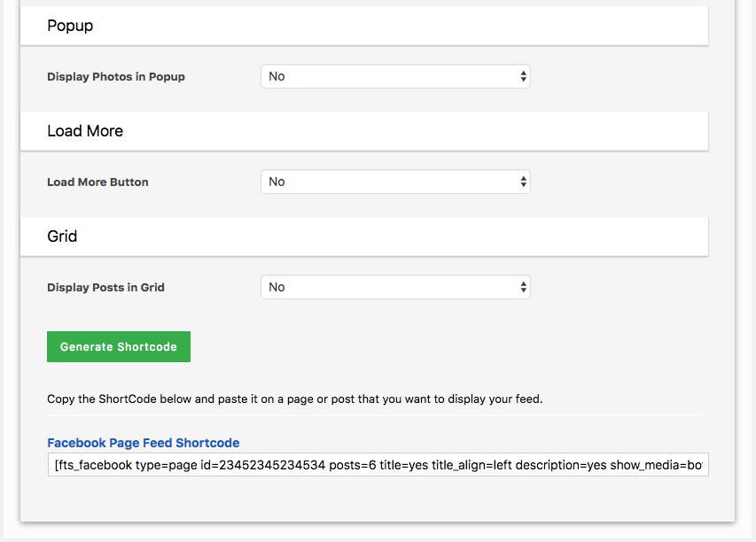Click the Display Posts in Grid label
Screen dimensions: 756x542
[105, 288]
